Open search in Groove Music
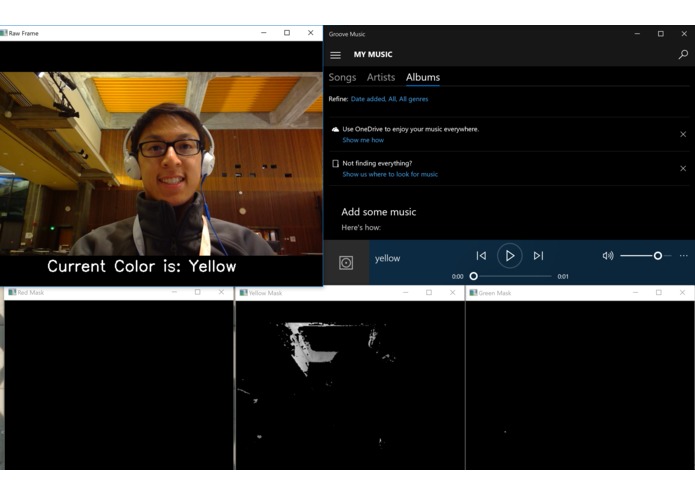The image size is (695, 494). click(x=683, y=54)
